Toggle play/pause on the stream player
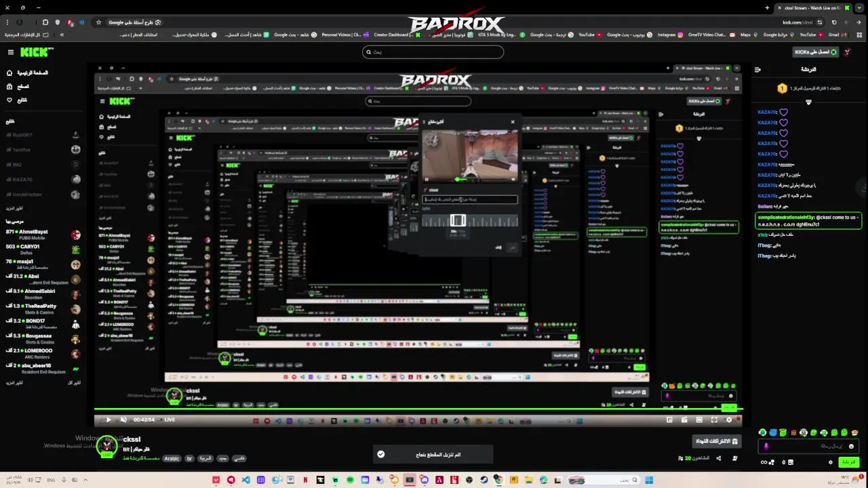 pos(108,420)
